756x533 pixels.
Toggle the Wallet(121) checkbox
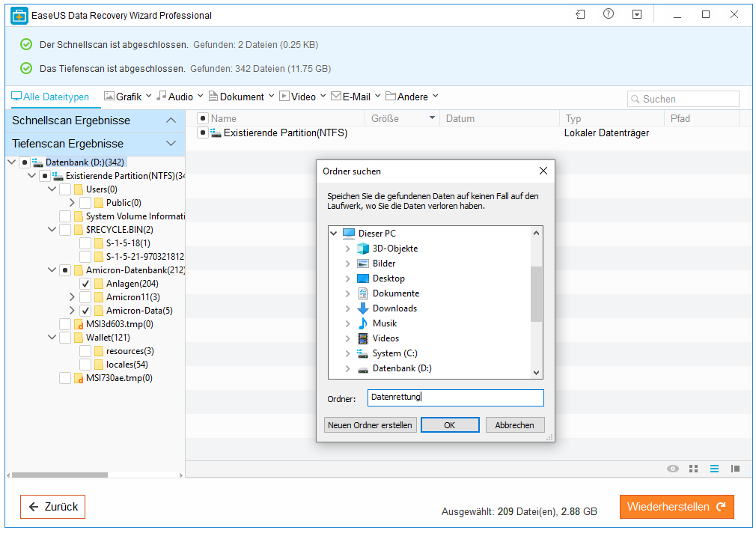65,338
